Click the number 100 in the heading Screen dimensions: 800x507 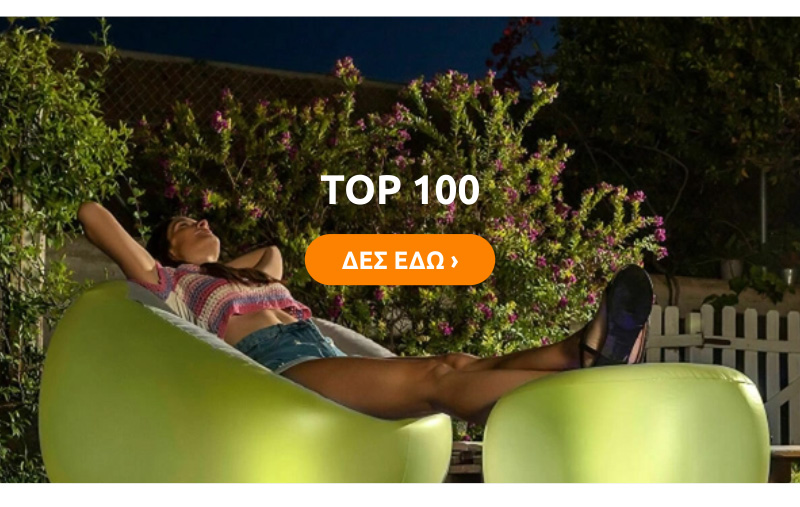coord(446,190)
